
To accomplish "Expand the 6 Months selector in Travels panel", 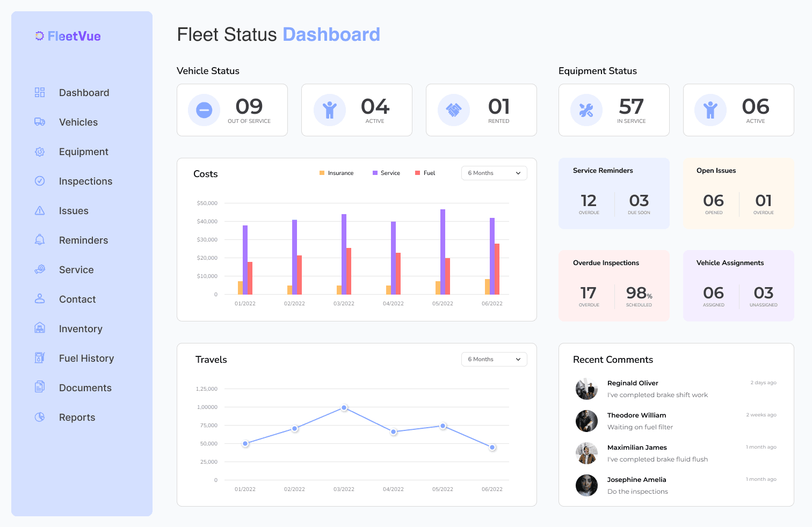I will point(494,359).
